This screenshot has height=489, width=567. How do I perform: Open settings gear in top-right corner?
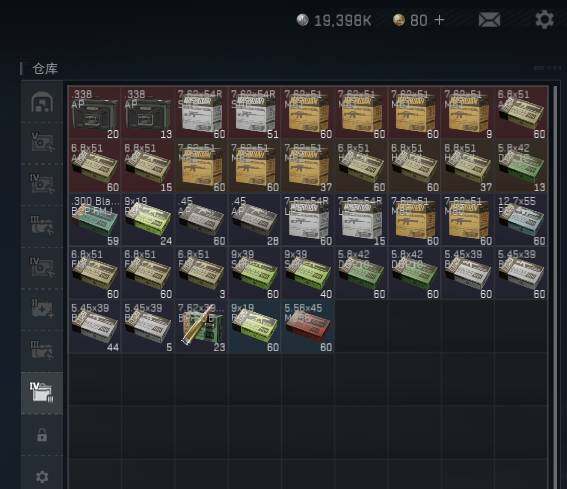coord(544,20)
